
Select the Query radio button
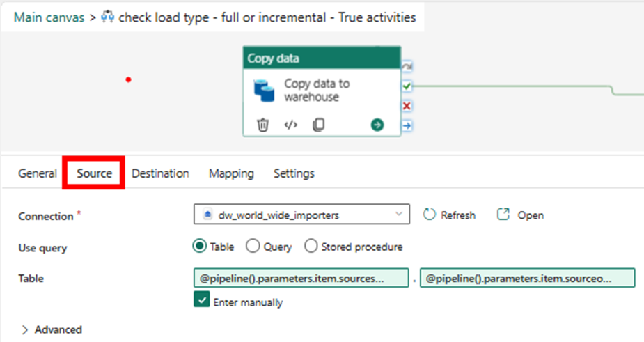point(253,247)
